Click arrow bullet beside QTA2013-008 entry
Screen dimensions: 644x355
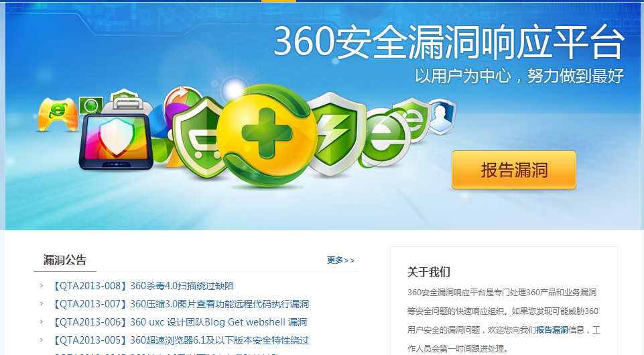(41, 285)
